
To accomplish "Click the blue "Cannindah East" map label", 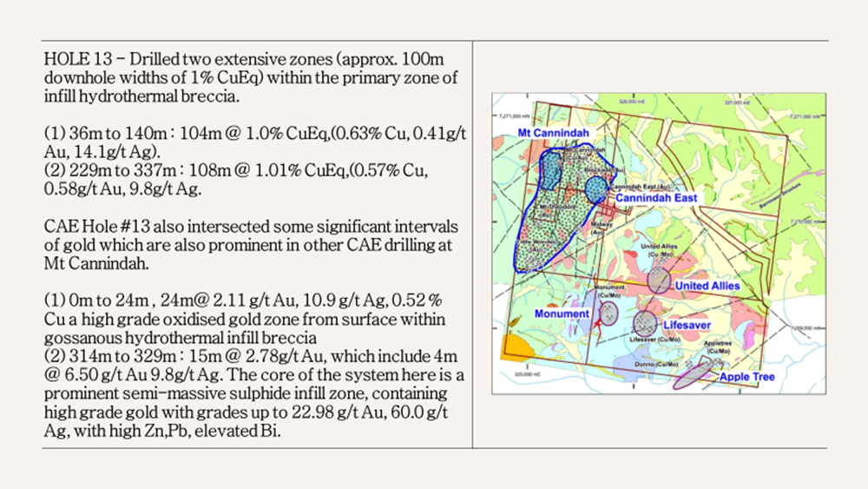I will [x=656, y=198].
